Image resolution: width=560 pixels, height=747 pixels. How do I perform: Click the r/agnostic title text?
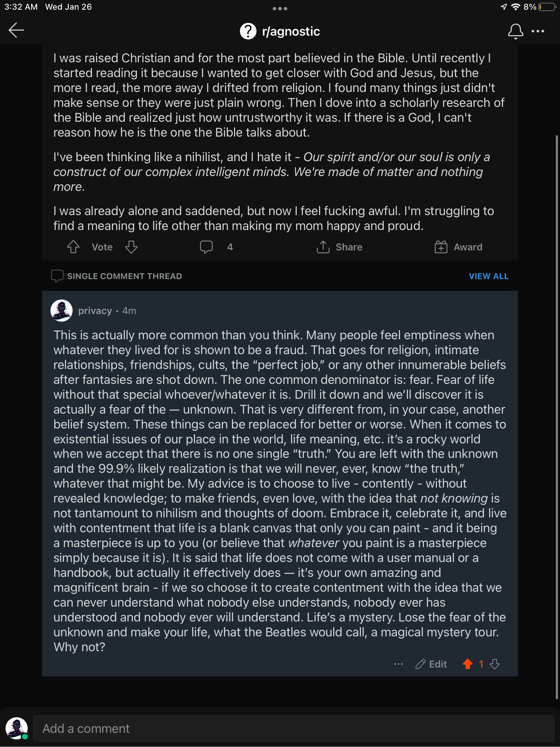click(291, 31)
